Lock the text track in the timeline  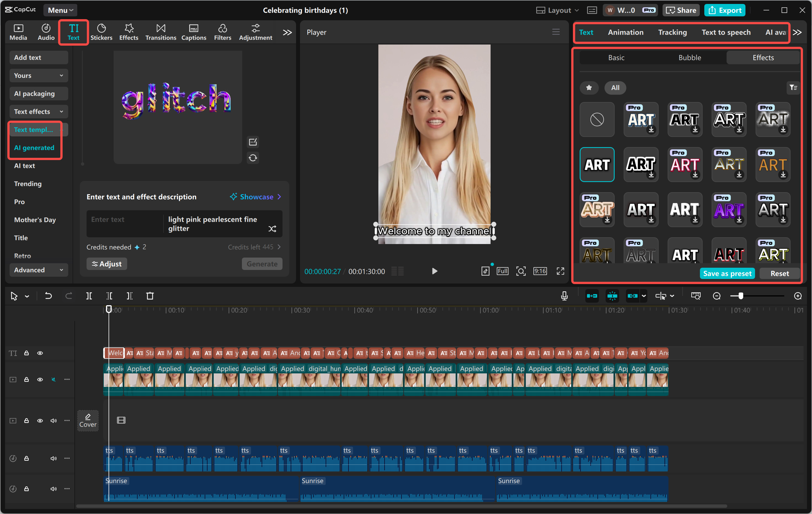click(x=27, y=353)
